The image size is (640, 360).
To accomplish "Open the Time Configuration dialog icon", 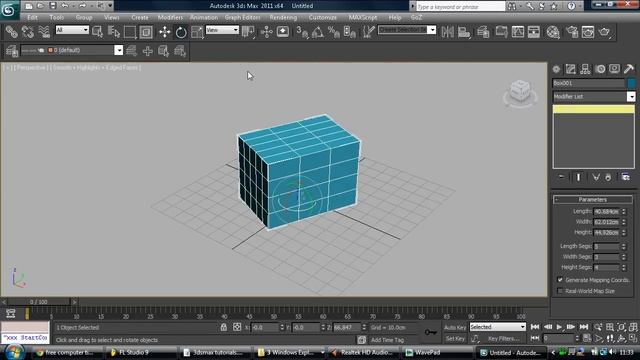I will pyautogui.click(x=587, y=338).
